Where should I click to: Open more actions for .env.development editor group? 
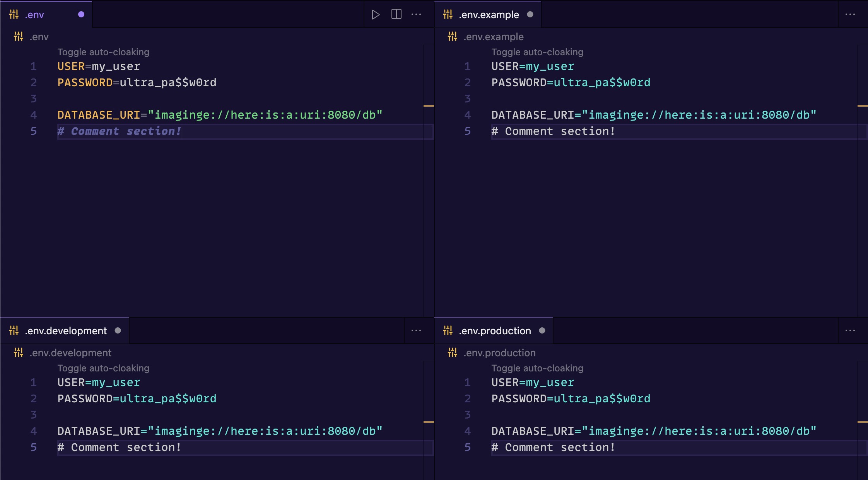416,330
